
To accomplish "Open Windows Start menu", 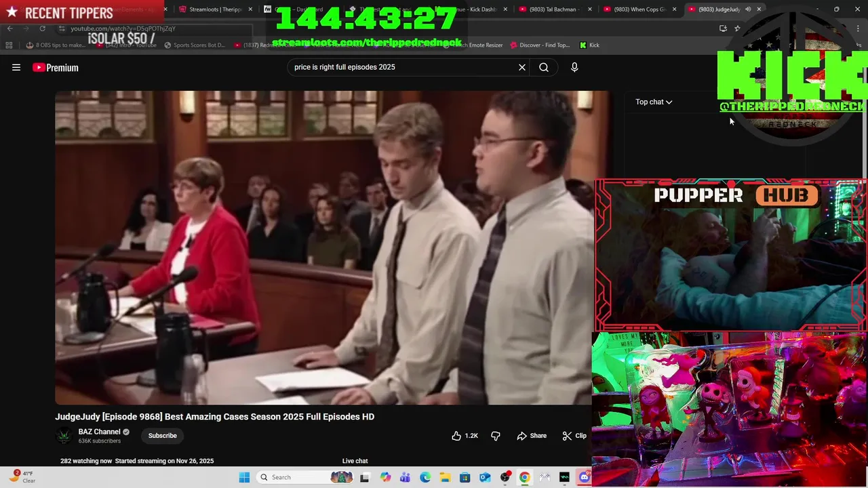I will [x=244, y=477].
